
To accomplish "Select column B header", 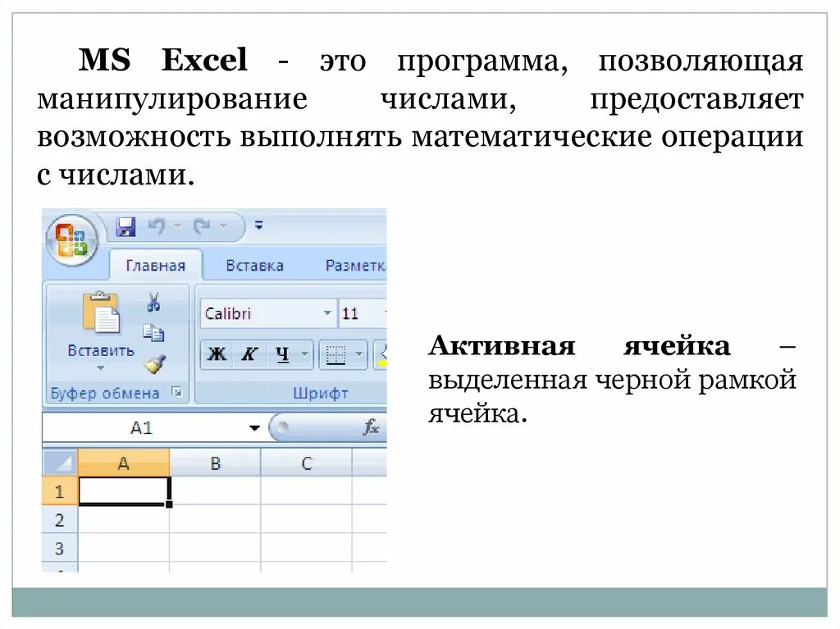I will (216, 463).
